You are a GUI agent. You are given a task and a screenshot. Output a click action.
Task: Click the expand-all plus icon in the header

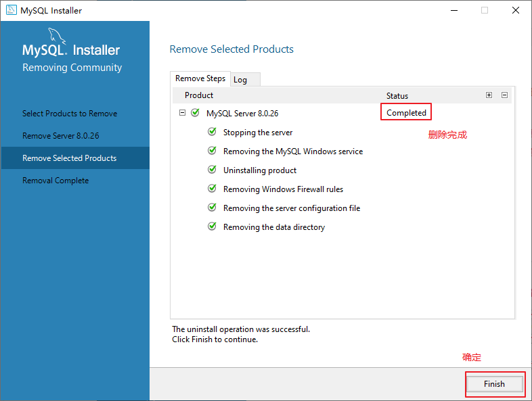[489, 95]
